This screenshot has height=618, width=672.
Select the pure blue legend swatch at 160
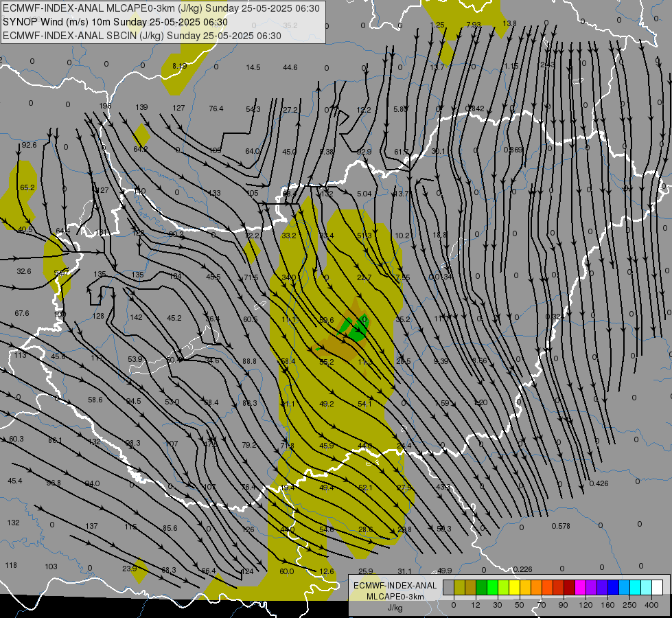click(613, 587)
